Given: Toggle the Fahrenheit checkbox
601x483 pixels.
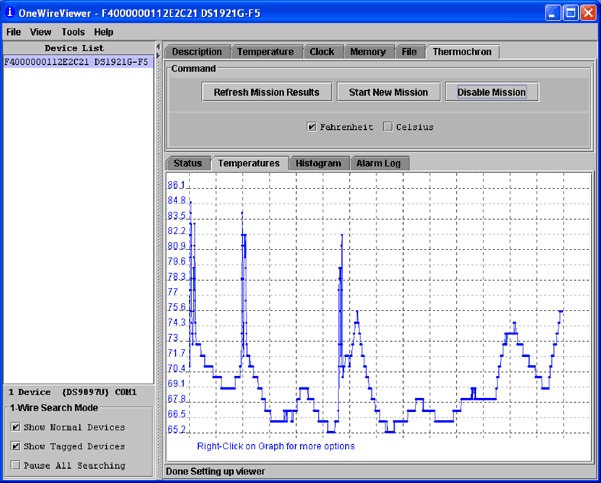Looking at the screenshot, I should tap(312, 127).
